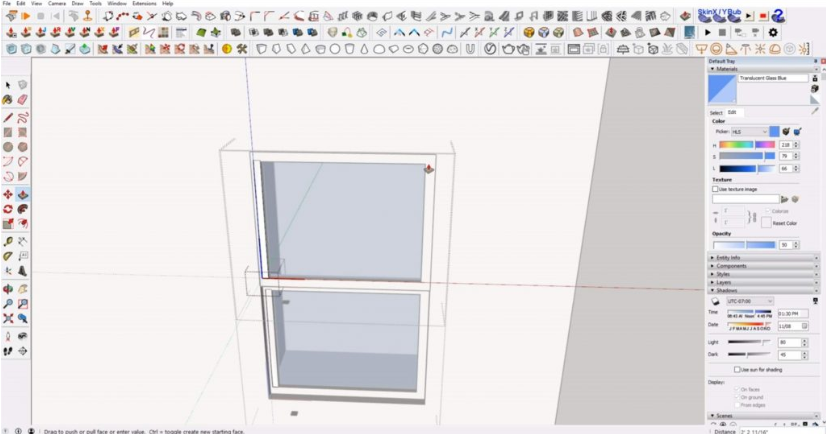
Task: Choose the Circle drawing tool
Action: (8, 147)
